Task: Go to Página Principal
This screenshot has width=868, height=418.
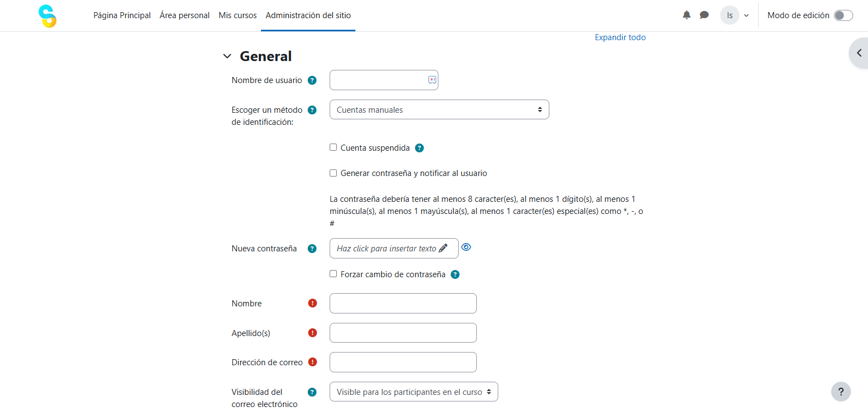Action: (122, 15)
